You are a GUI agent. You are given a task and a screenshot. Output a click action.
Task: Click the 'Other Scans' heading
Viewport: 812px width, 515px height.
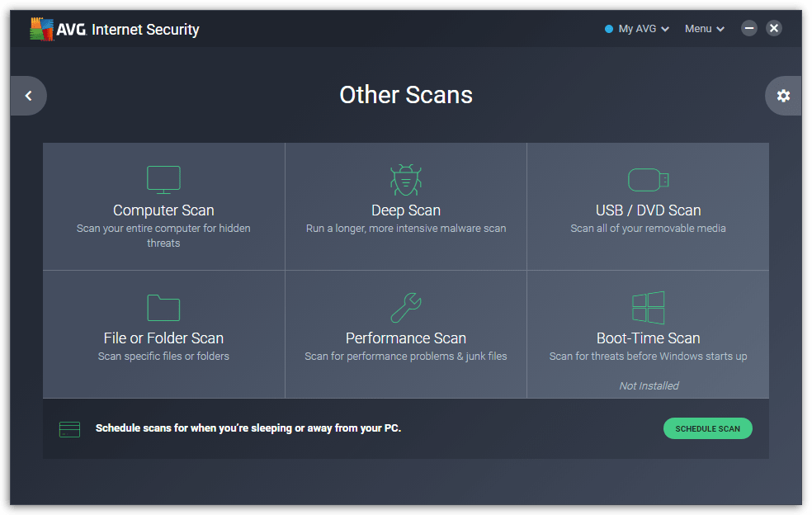[x=405, y=95]
